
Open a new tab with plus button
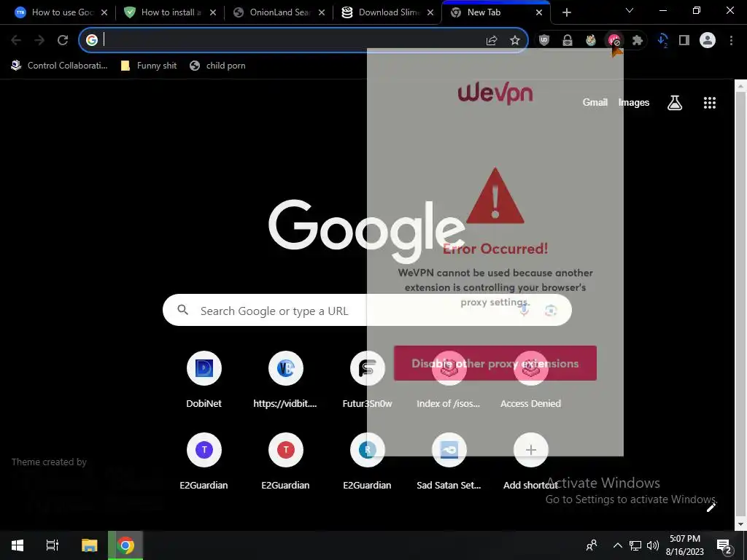coord(566,12)
